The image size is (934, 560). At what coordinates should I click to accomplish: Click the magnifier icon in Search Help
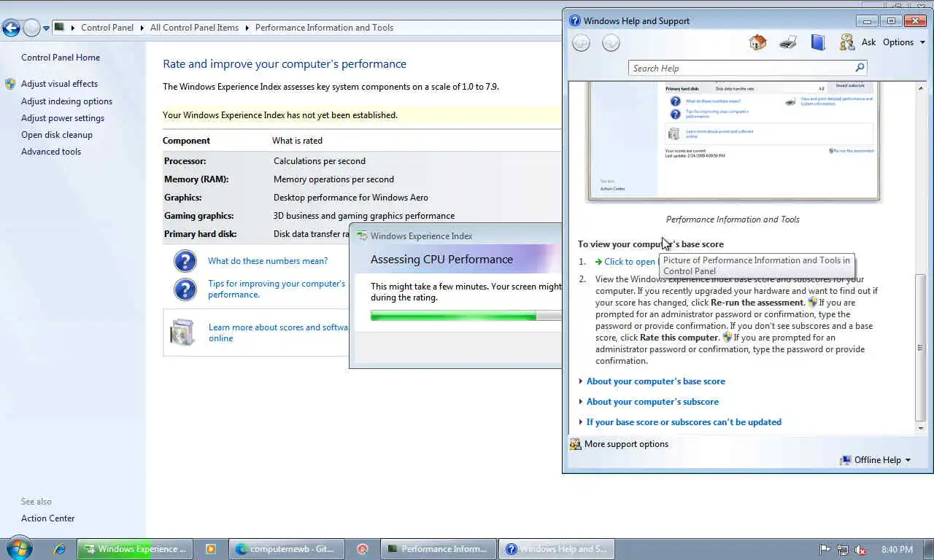coord(860,68)
